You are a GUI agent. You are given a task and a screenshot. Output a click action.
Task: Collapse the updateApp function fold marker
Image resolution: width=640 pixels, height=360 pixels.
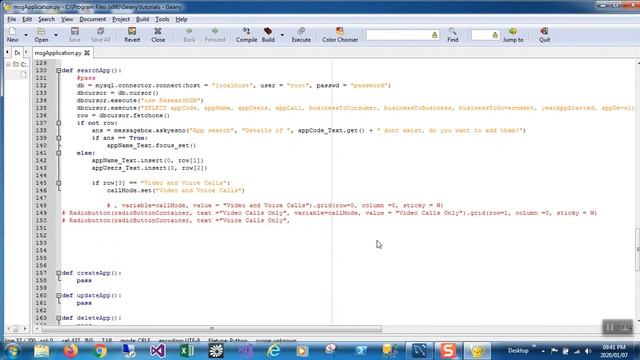click(59, 296)
